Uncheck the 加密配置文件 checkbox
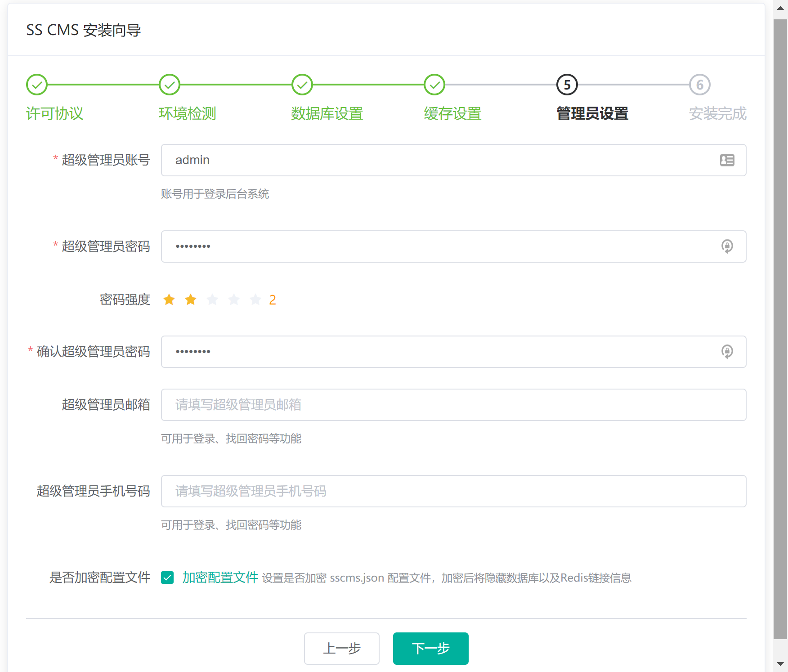Screen dimensions: 788x672 pyautogui.click(x=167, y=578)
